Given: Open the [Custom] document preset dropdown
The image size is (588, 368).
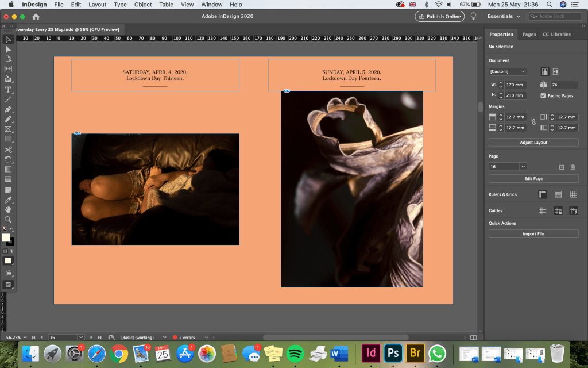Looking at the screenshot, I should click(x=508, y=71).
